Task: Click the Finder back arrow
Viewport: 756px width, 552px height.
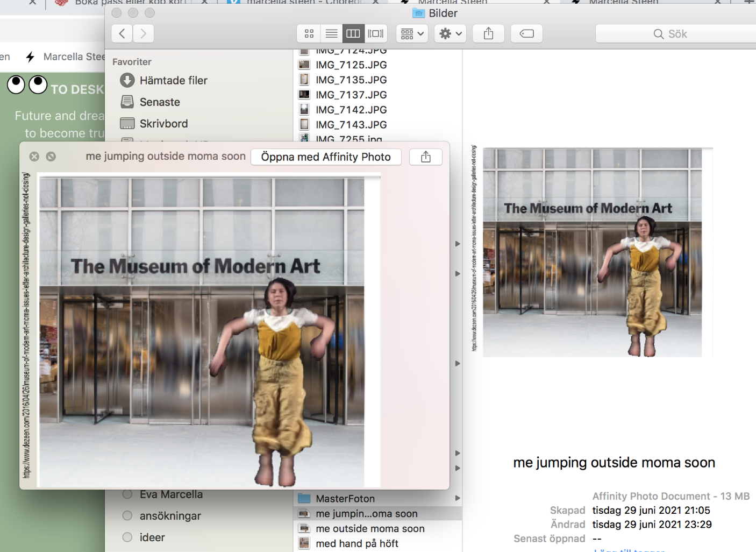Action: pyautogui.click(x=122, y=34)
